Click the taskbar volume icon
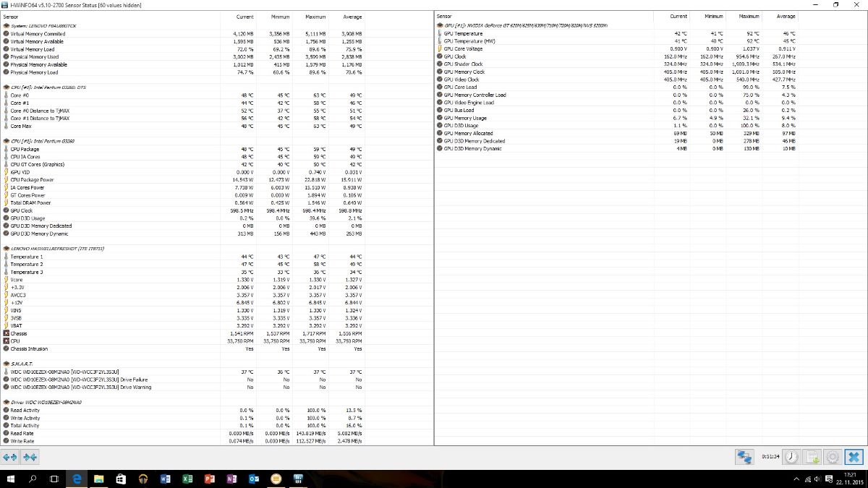Image resolution: width=868 pixels, height=488 pixels. click(817, 479)
